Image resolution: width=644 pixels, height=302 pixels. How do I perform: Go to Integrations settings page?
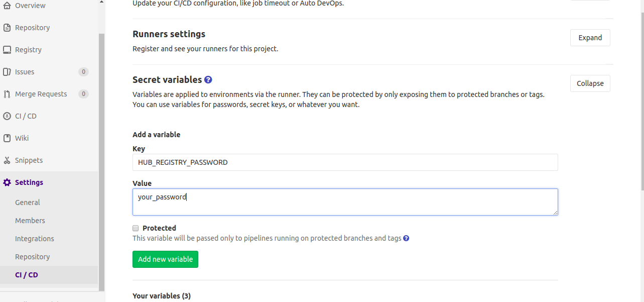click(35, 239)
